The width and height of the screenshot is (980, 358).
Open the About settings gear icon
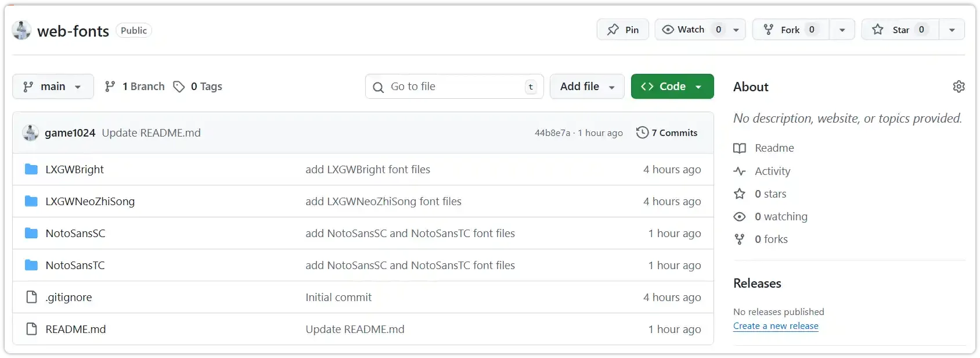[x=959, y=87]
